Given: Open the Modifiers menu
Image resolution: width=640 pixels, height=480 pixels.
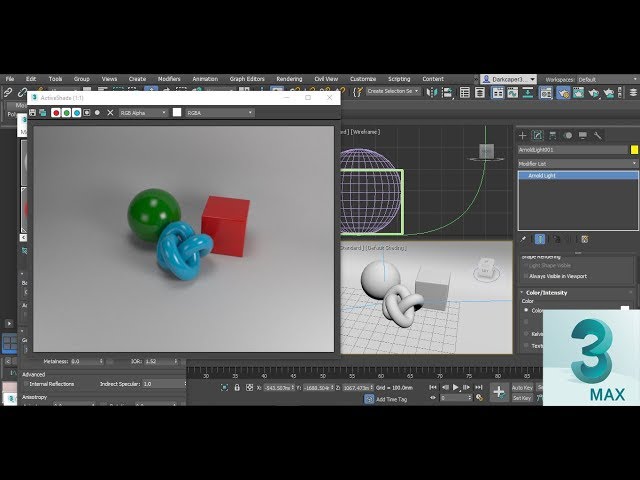Looking at the screenshot, I should [169, 79].
